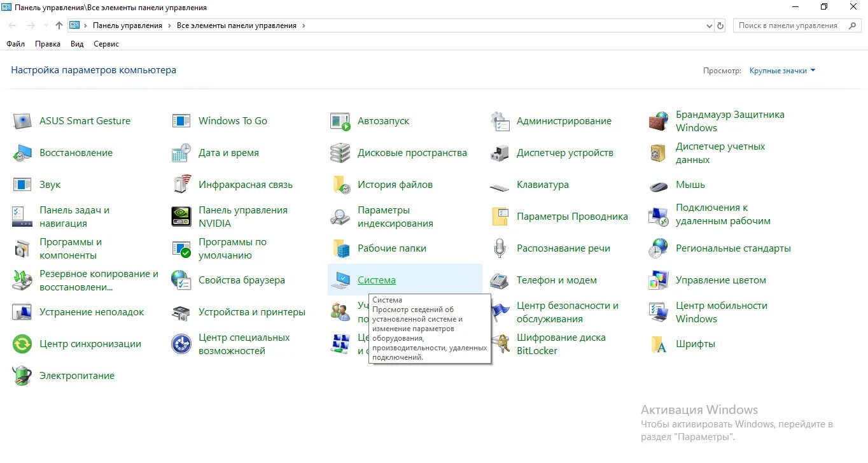
Task: Click the Параметры Проводника icon
Action: tap(500, 217)
